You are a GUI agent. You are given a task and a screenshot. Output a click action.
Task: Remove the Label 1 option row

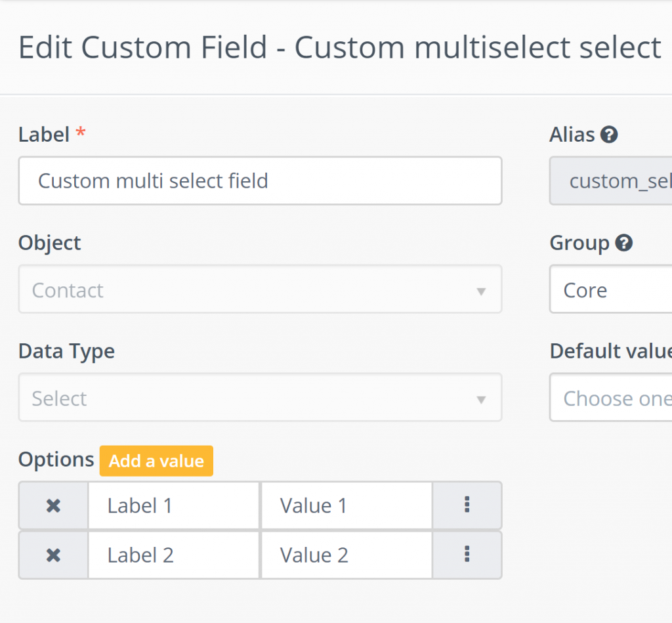point(53,505)
